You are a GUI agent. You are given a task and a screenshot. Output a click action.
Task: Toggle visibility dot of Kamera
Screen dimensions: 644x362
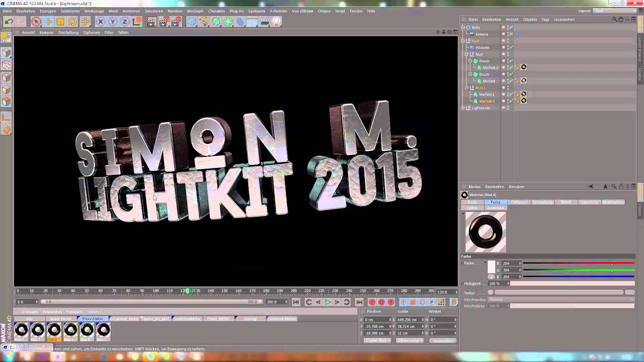(x=504, y=34)
